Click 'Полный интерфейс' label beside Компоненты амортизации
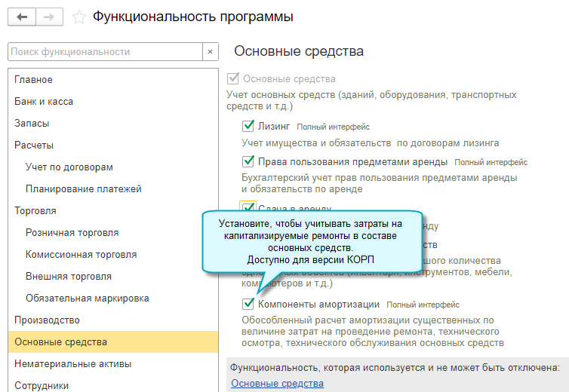 pos(423,305)
